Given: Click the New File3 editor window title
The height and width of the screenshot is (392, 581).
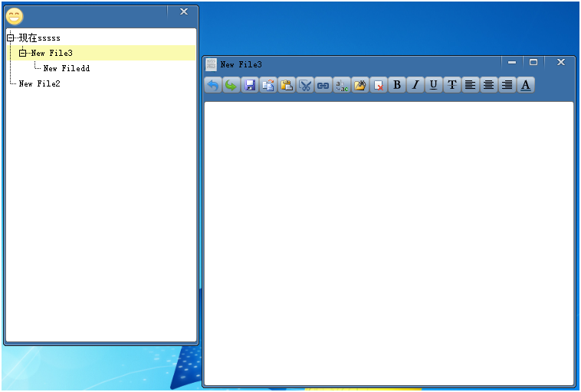Looking at the screenshot, I should point(241,64).
